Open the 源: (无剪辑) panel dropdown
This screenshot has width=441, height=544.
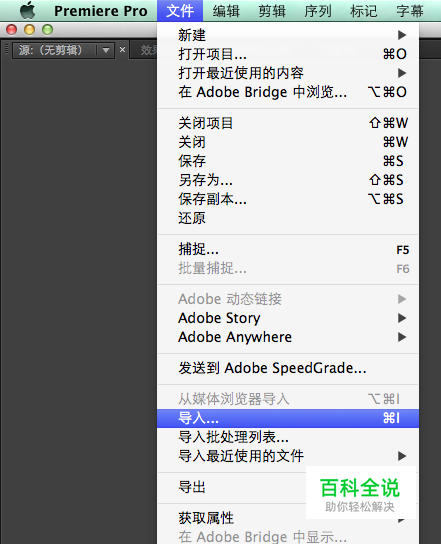[106, 51]
